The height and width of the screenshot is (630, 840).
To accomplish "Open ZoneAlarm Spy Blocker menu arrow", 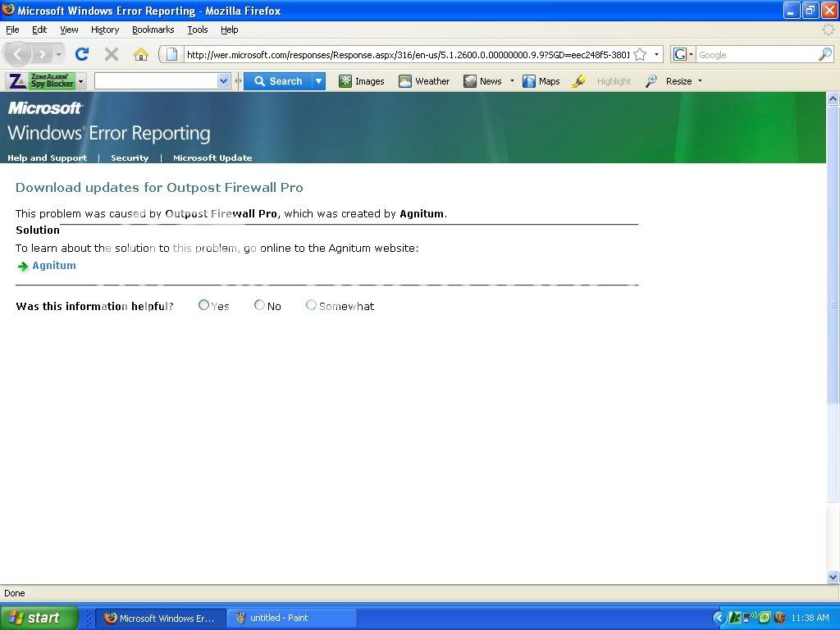I will point(81,81).
